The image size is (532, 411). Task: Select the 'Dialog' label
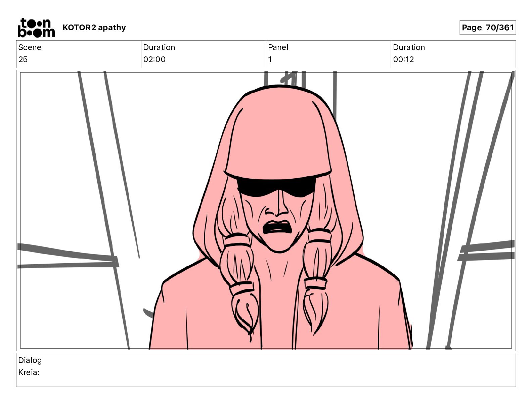pos(30,360)
